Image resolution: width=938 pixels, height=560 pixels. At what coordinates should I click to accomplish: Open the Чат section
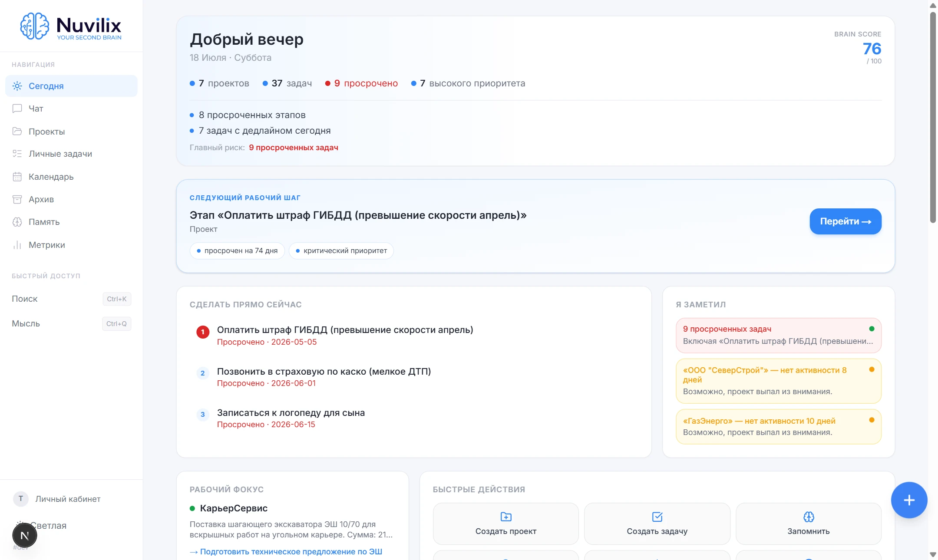[71, 109]
